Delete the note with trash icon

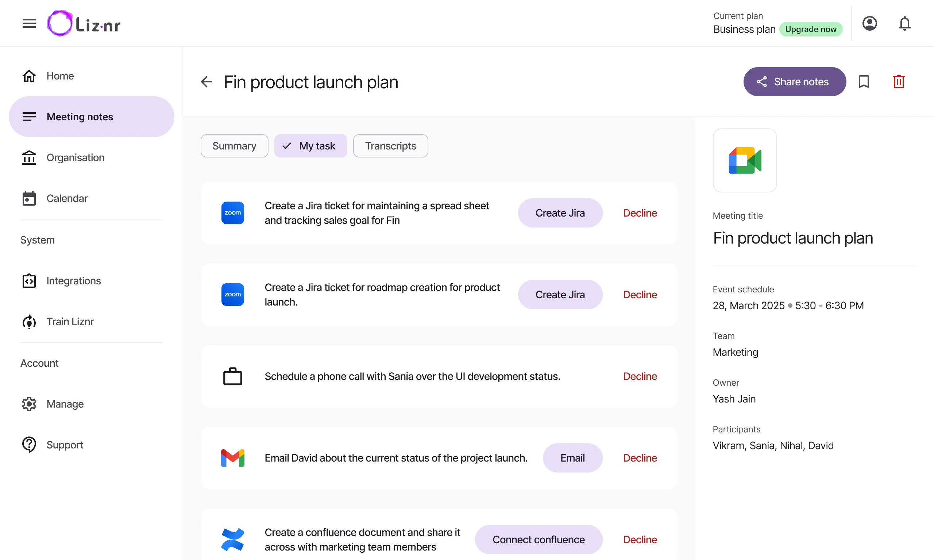pyautogui.click(x=899, y=82)
